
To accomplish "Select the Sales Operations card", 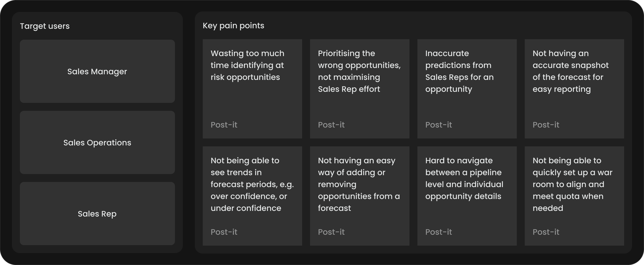I will pos(97,143).
